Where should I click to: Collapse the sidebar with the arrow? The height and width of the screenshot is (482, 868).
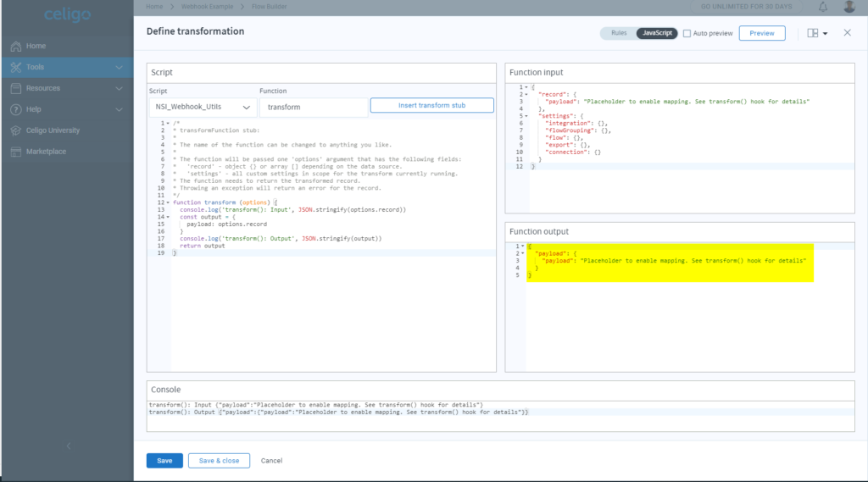coord(69,446)
